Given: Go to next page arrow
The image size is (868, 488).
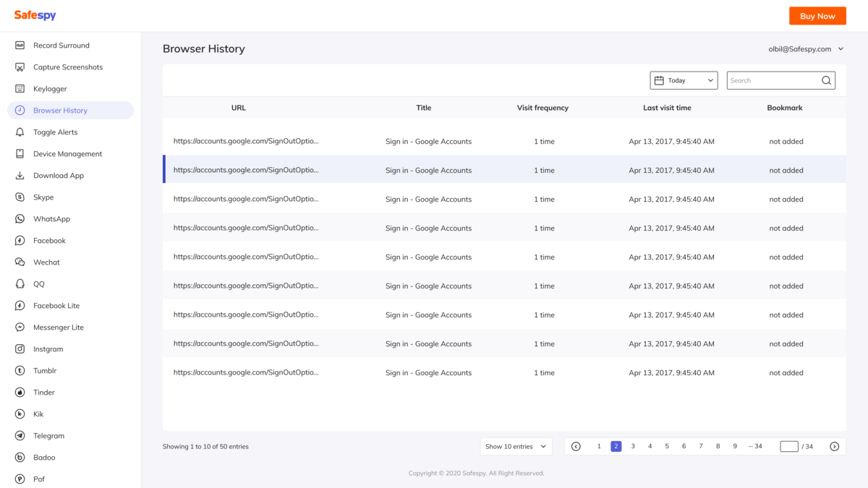Looking at the screenshot, I should click(x=834, y=447).
